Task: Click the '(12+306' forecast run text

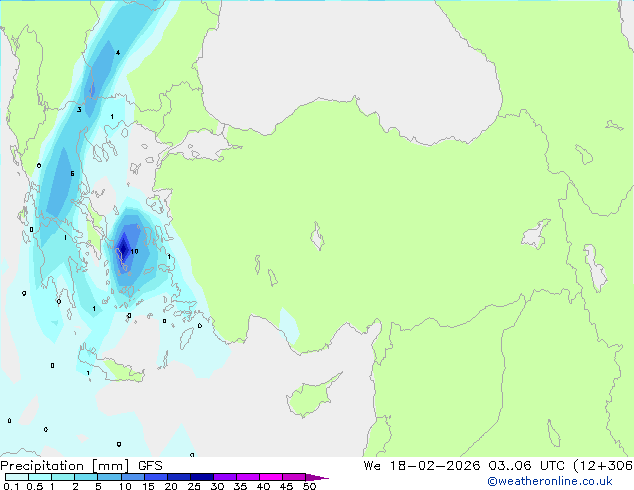Action: tap(603, 465)
